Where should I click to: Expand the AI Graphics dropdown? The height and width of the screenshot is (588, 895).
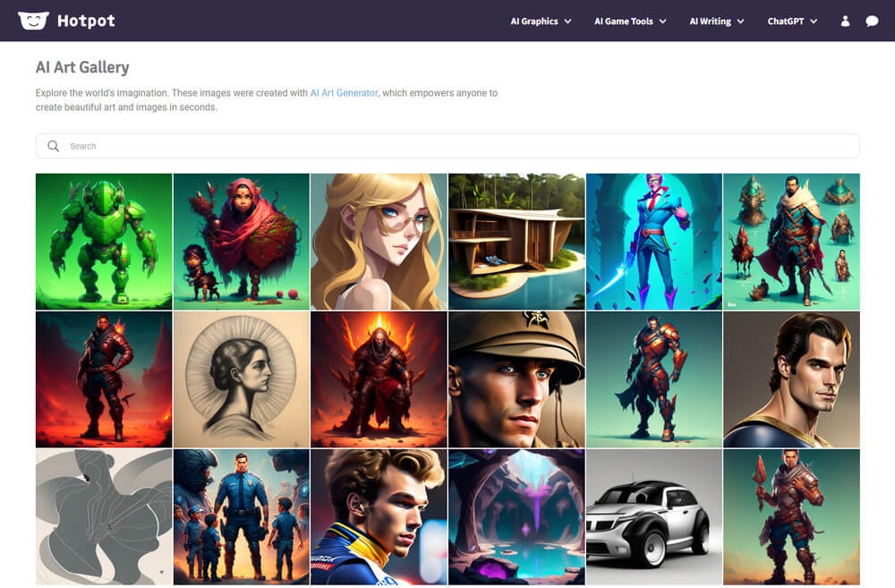(x=541, y=21)
